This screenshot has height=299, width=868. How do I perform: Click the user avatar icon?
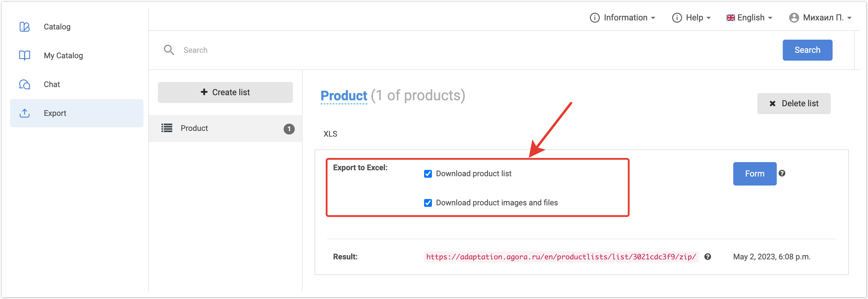[794, 17]
